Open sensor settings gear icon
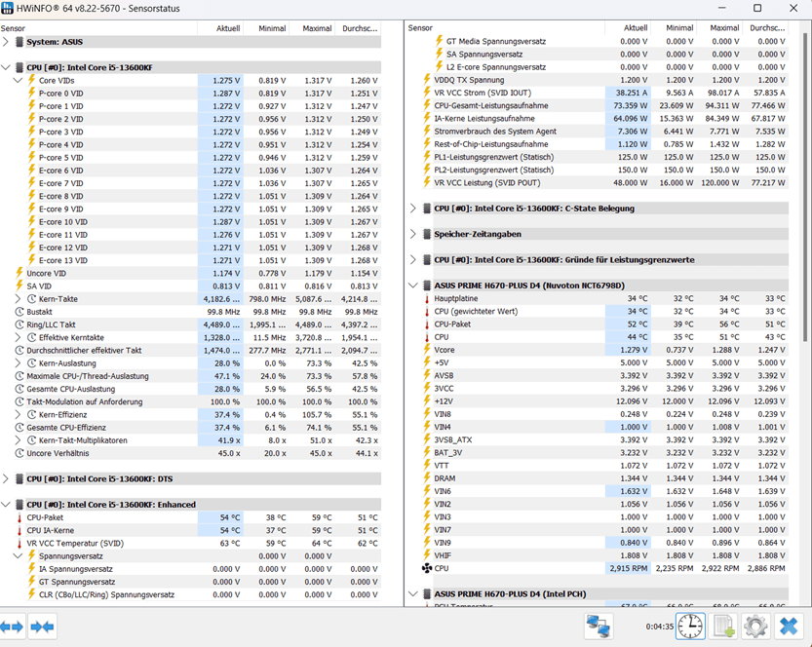This screenshot has width=812, height=647. point(755,627)
